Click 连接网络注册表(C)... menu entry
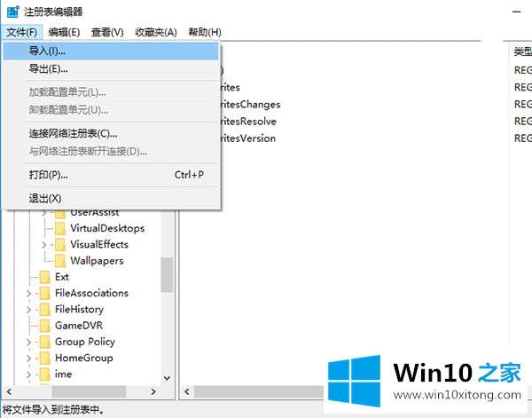Image resolution: width=532 pixels, height=418 pixels. [73, 133]
